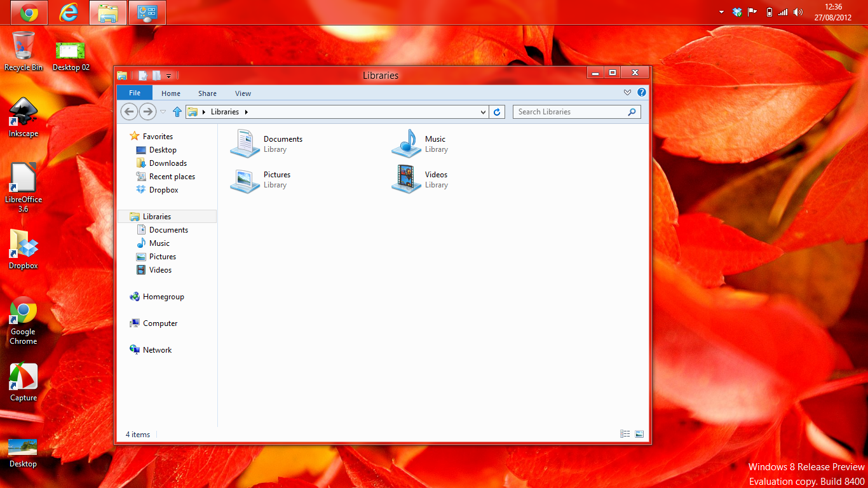This screenshot has width=868, height=488.
Task: Open the Documents library icon
Action: pos(245,144)
